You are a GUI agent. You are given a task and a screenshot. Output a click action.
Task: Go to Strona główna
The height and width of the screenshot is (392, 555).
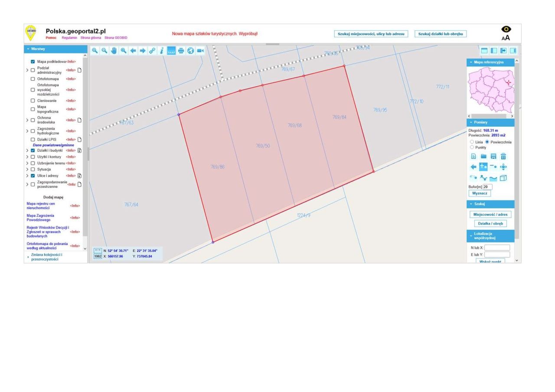pos(91,38)
